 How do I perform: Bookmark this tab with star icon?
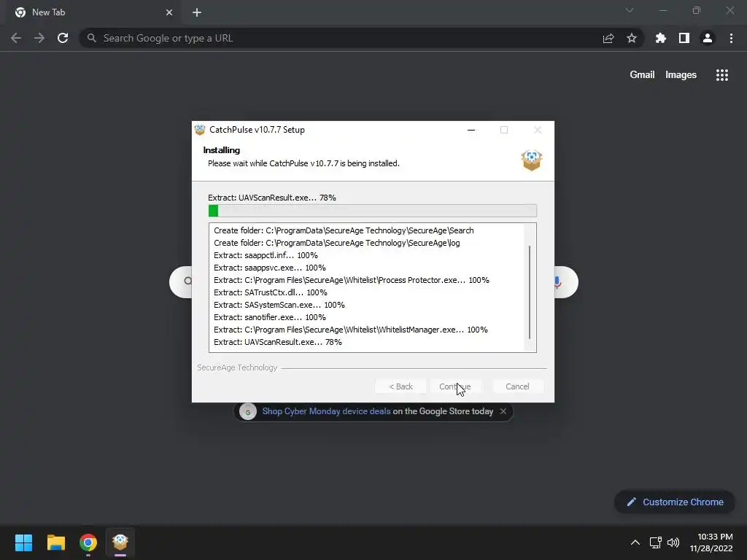(x=632, y=38)
